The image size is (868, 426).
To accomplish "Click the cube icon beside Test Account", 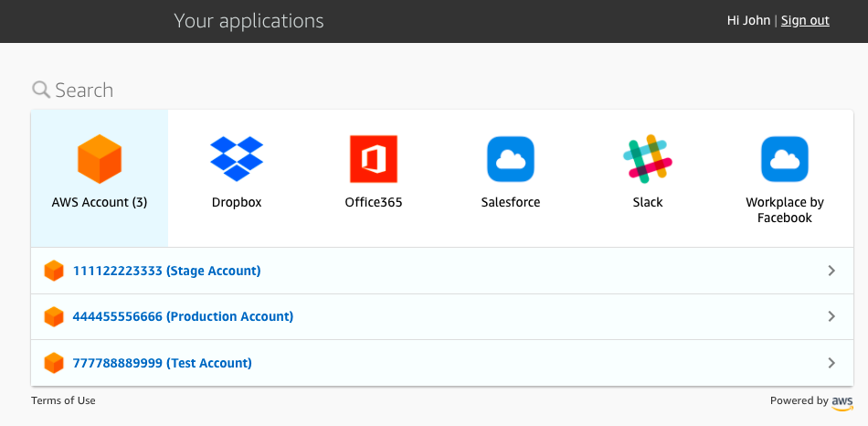I will pyautogui.click(x=54, y=363).
